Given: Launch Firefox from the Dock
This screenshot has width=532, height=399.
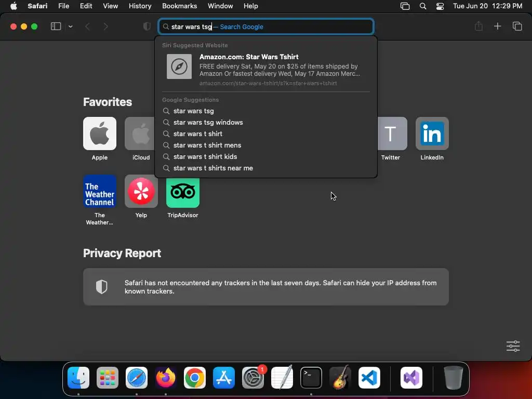Looking at the screenshot, I should click(166, 378).
